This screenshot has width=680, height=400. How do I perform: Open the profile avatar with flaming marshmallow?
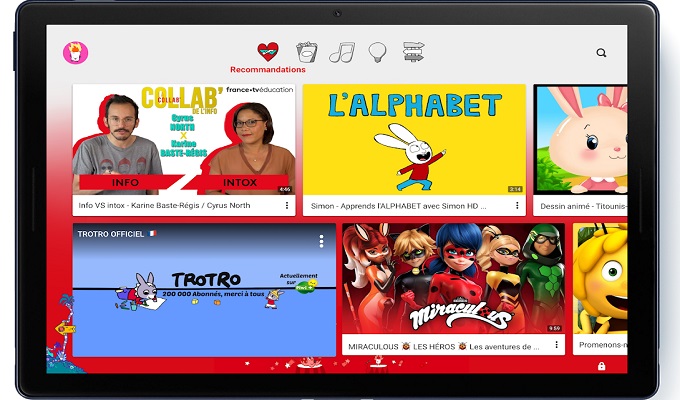pyautogui.click(x=75, y=53)
